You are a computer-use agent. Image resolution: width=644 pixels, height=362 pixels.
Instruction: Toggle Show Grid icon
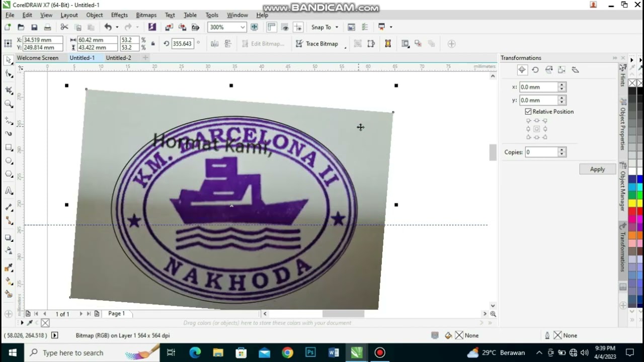click(x=285, y=27)
